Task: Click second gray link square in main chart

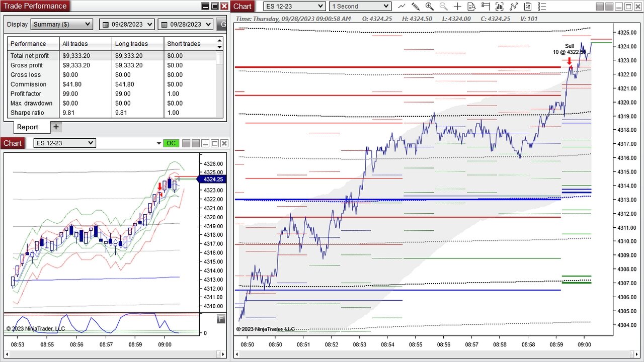Action: tap(610, 7)
